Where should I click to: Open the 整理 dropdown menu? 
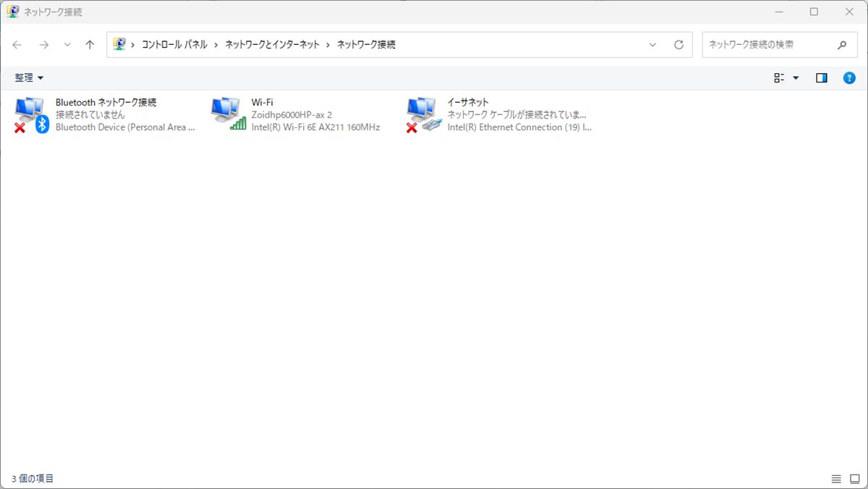(29, 78)
